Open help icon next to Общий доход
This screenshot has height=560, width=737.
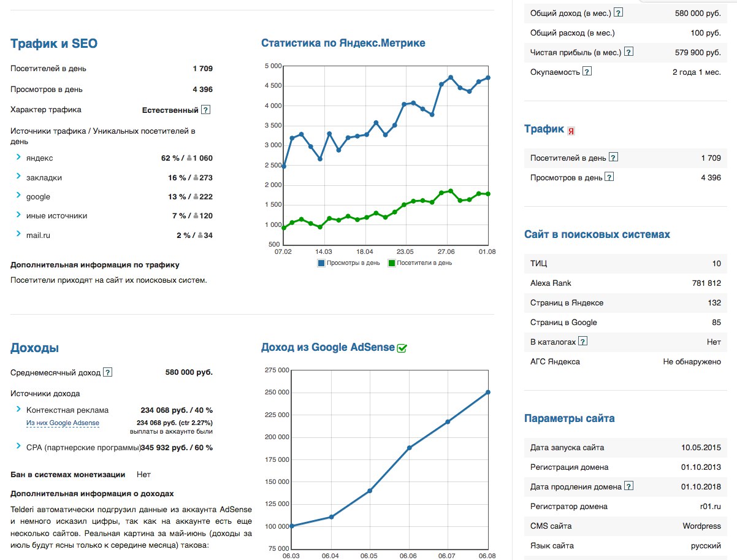[619, 12]
